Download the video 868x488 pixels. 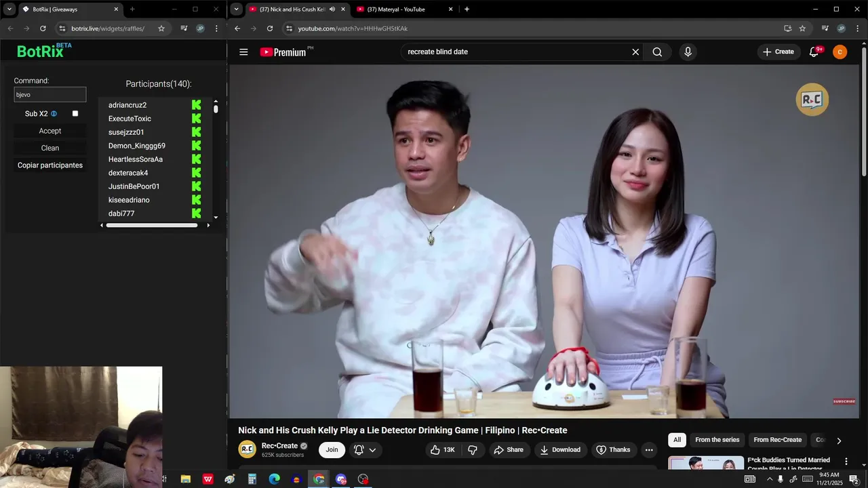[x=560, y=449]
